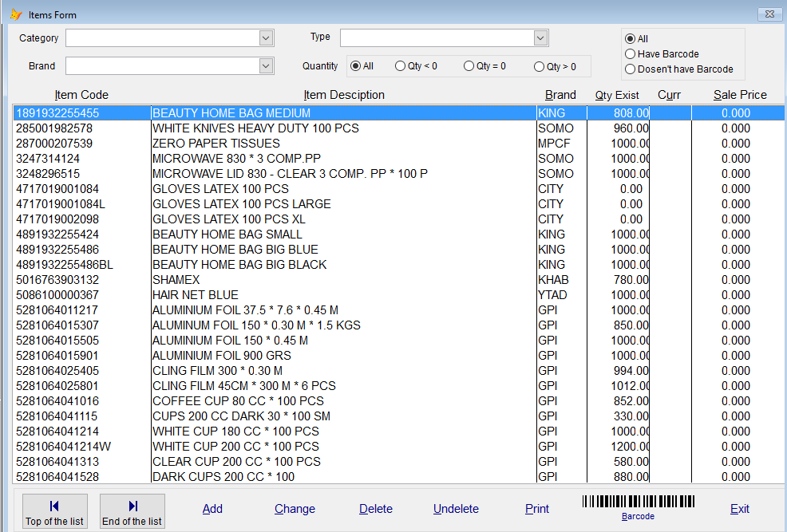787x532 pixels.
Task: Click the Exit link
Action: pyautogui.click(x=739, y=508)
